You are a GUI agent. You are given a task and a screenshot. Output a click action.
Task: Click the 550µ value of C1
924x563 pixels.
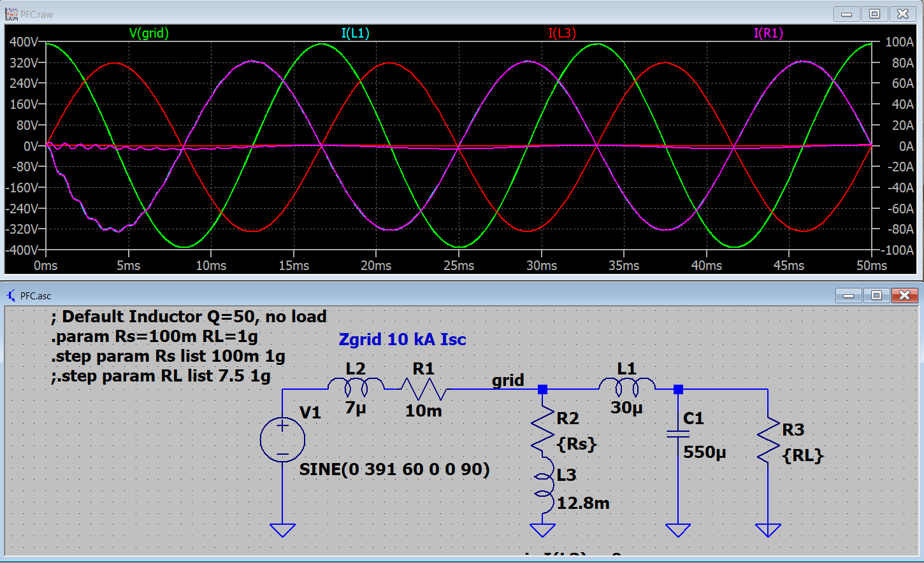coord(705,452)
